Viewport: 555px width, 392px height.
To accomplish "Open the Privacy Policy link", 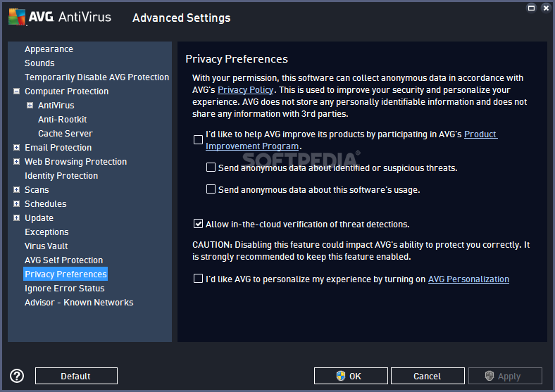I will (x=244, y=90).
